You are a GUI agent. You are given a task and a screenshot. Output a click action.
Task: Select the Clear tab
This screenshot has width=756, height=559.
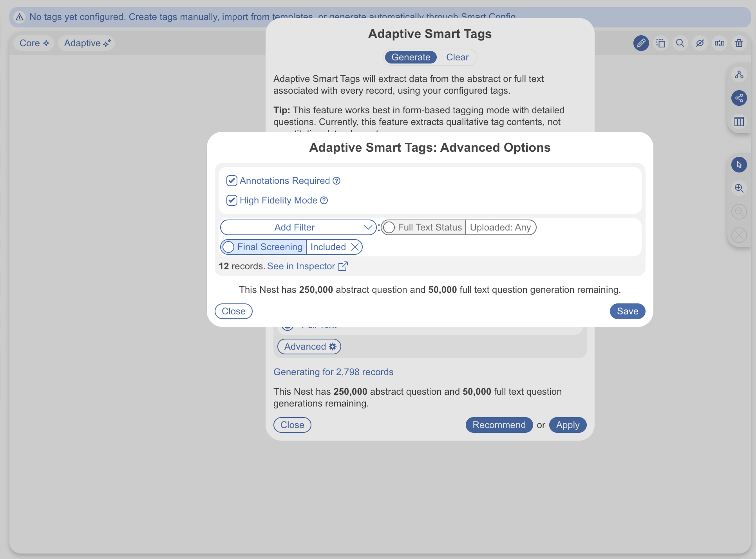pos(457,57)
